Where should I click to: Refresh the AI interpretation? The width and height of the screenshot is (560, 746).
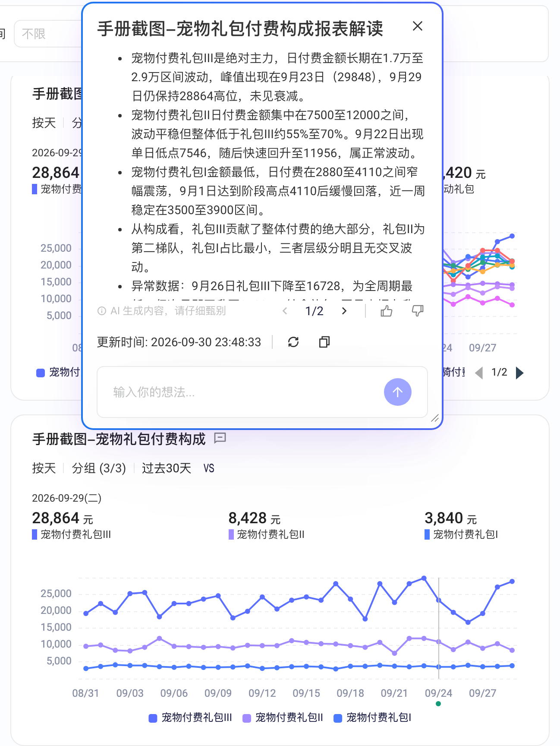coord(293,342)
